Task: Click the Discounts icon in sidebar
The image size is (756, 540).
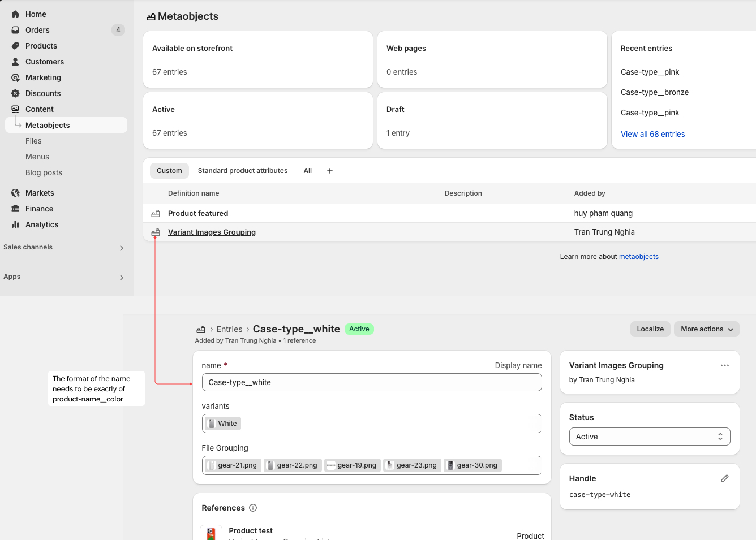Action: point(15,93)
